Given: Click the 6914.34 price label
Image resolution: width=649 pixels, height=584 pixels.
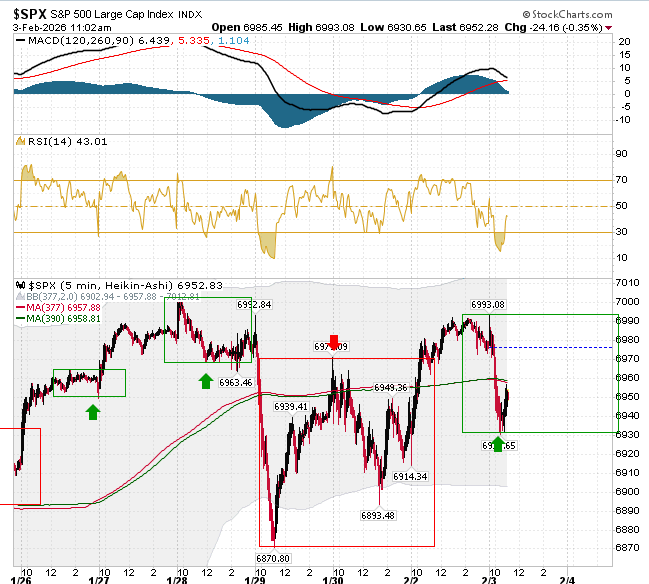Looking at the screenshot, I should point(410,476).
